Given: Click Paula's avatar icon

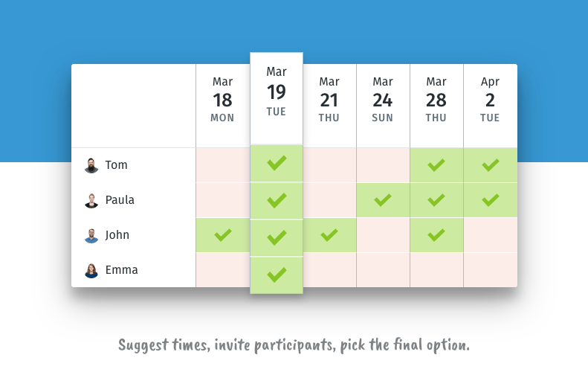Looking at the screenshot, I should click(x=91, y=200).
